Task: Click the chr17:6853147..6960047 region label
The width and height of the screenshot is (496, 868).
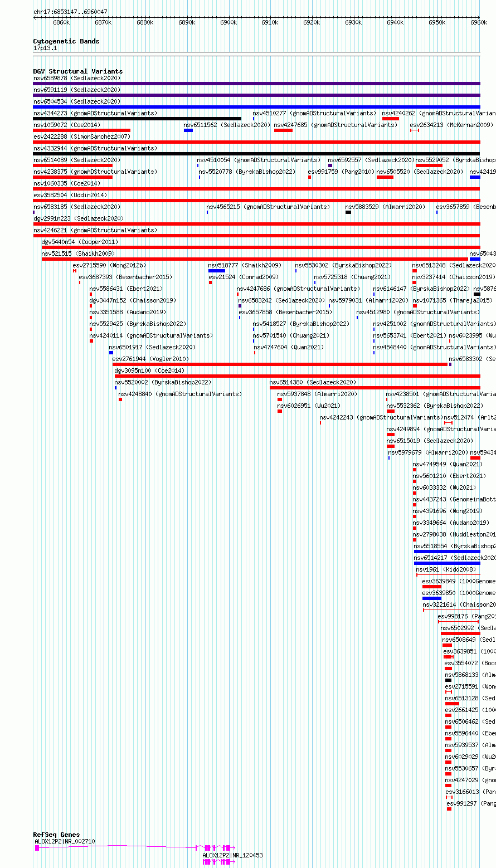Action: pos(70,12)
